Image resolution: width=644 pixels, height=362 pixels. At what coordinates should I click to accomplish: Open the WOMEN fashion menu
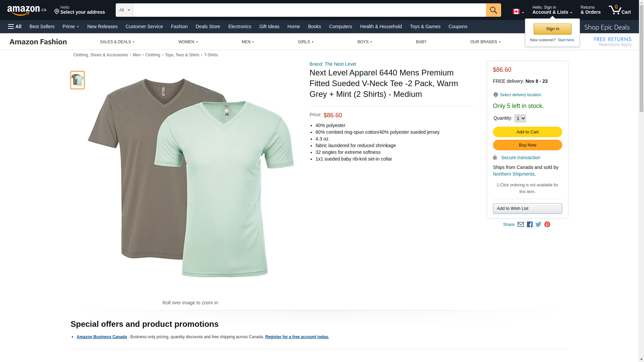click(x=188, y=42)
